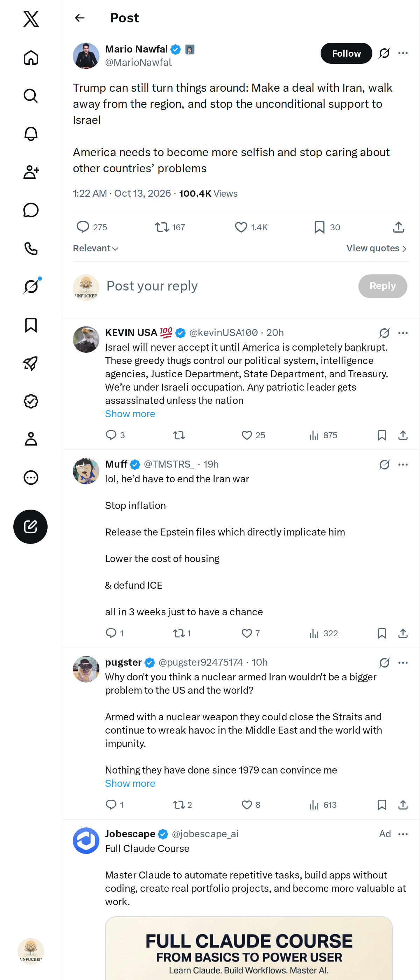Open Profile from the left sidebar
This screenshot has height=980, width=420.
[x=31, y=439]
